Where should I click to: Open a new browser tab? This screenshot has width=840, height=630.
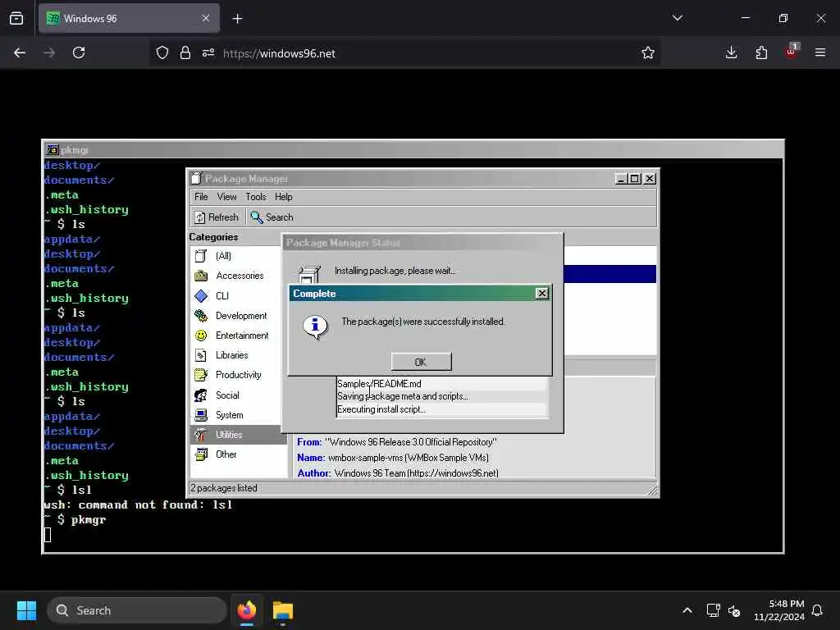coord(237,19)
